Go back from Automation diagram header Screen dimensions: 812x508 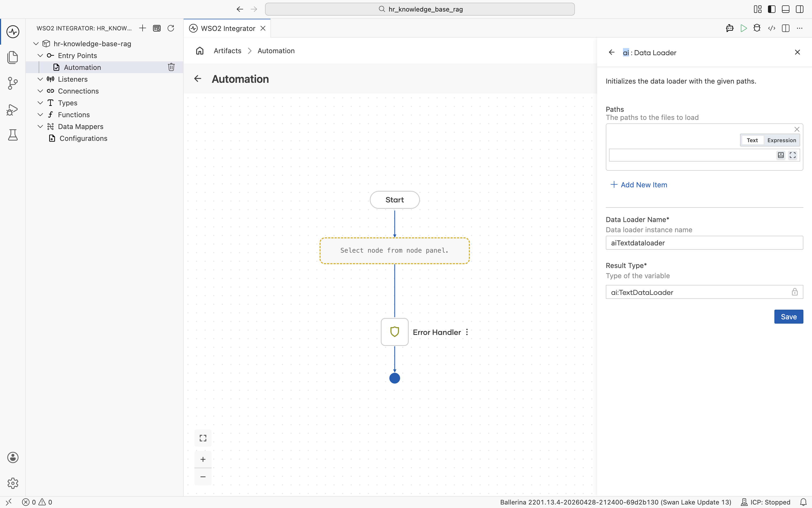198,78
